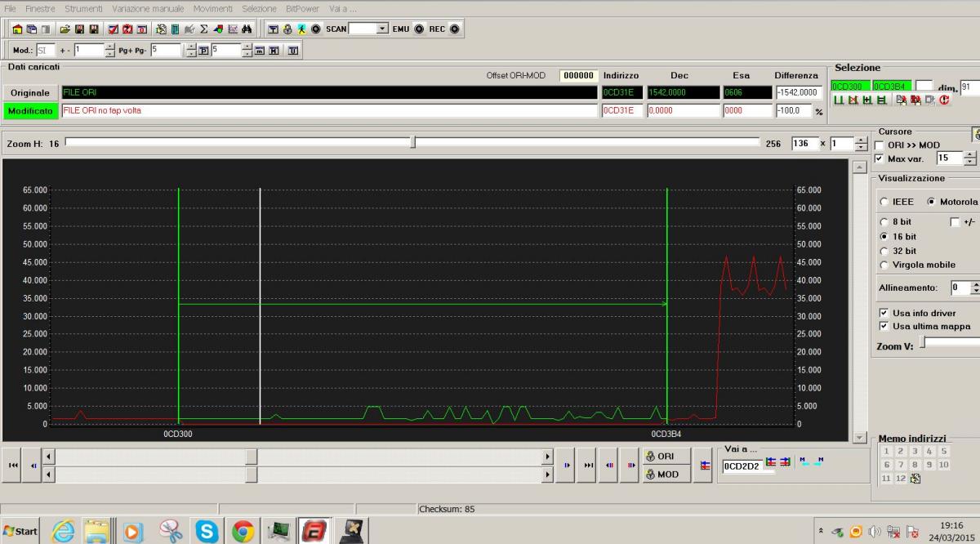Screen dimensions: 980x544
Task: Open Google Chrome from the taskbar
Action: point(243,531)
